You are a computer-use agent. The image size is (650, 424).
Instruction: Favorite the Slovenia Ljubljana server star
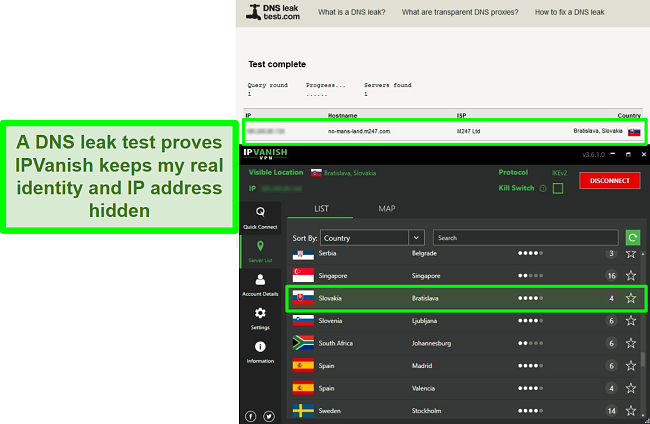coord(631,320)
